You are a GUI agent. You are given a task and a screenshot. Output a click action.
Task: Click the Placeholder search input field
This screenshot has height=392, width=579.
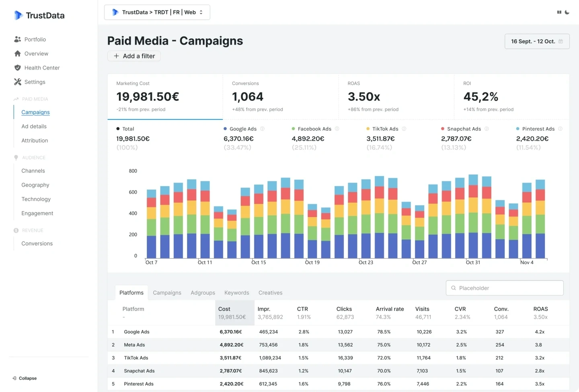tap(504, 288)
